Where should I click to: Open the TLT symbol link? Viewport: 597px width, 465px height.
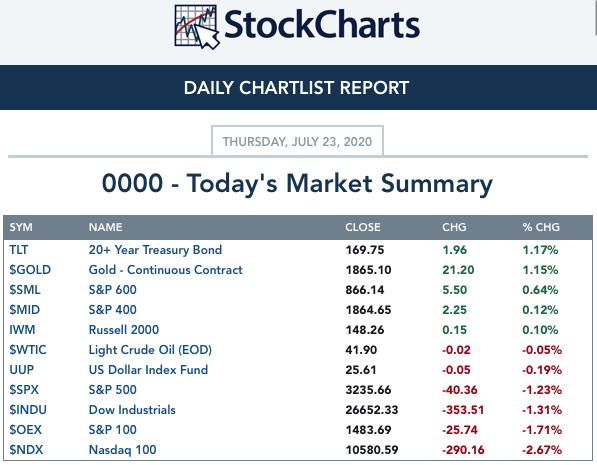tap(19, 250)
